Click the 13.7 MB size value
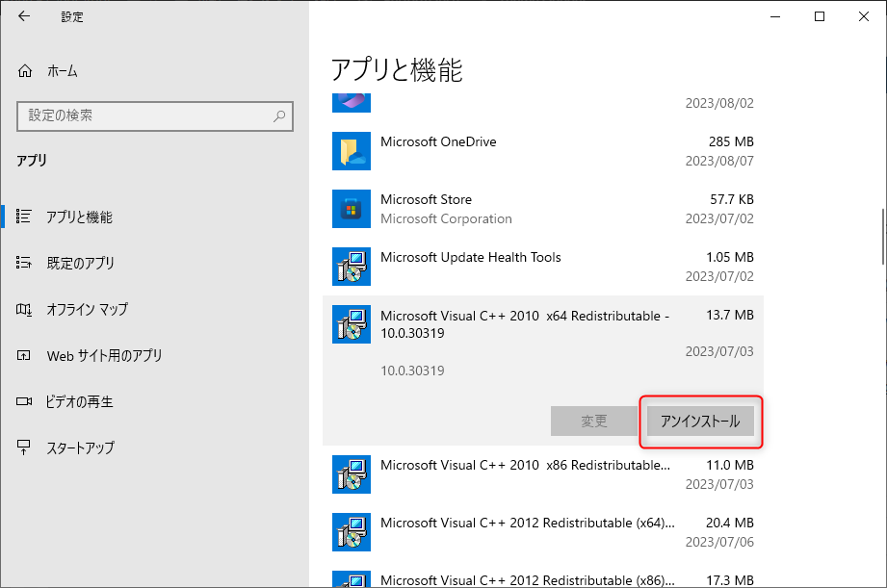The height and width of the screenshot is (588, 887). tap(730, 315)
